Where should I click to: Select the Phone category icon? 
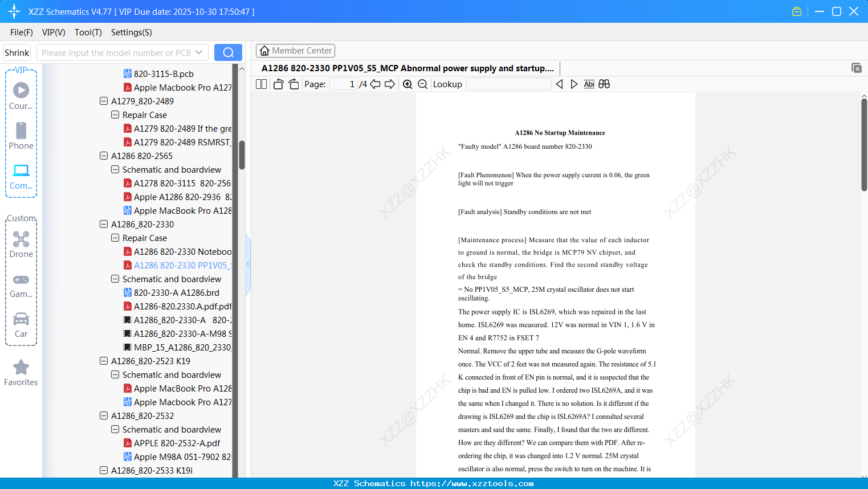pos(21,136)
